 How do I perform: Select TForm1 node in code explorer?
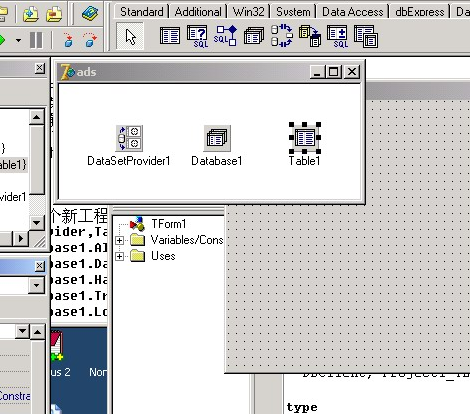tap(168, 224)
